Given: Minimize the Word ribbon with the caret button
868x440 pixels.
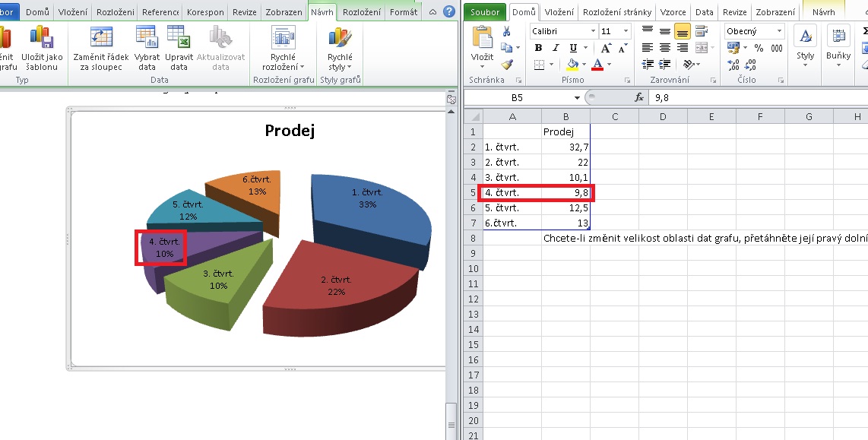Looking at the screenshot, I should click(x=433, y=11).
